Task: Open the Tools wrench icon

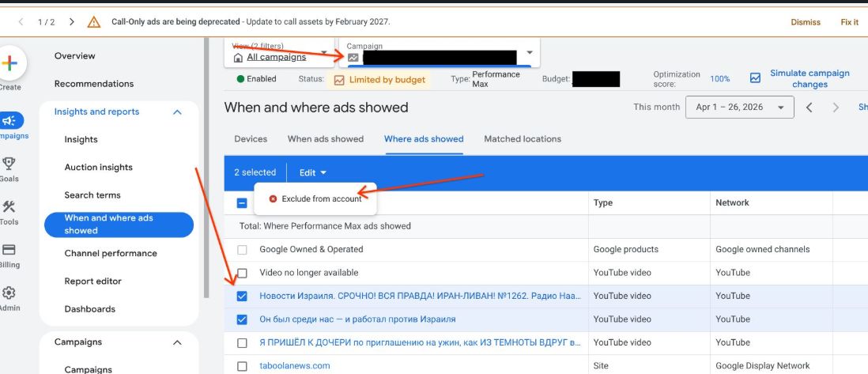Action: (x=9, y=206)
